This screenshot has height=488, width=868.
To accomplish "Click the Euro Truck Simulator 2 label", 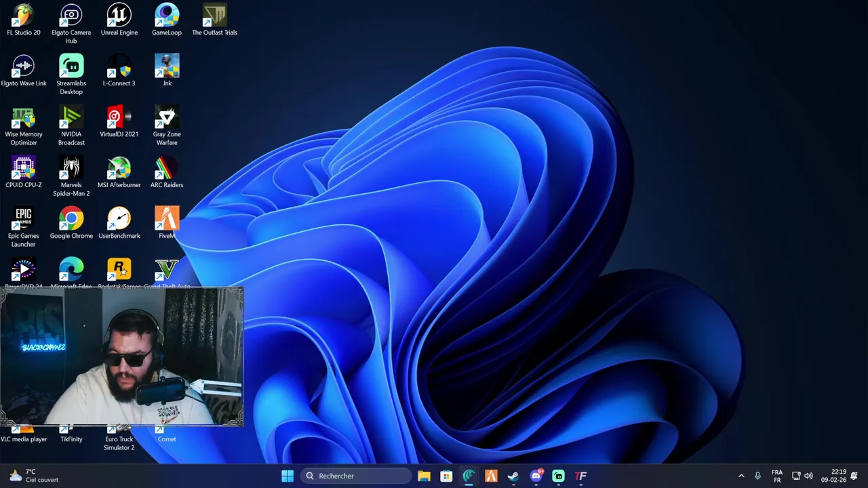I will 119,443.
